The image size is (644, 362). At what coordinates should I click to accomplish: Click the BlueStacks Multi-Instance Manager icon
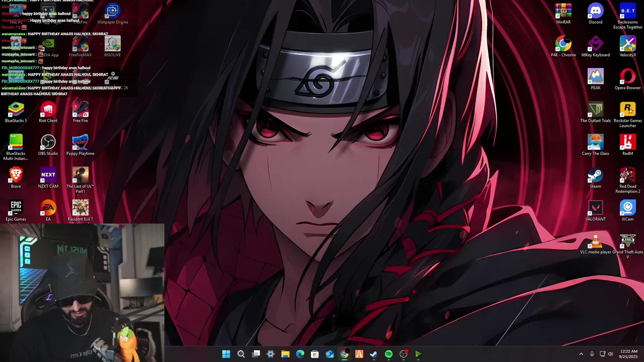[16, 148]
